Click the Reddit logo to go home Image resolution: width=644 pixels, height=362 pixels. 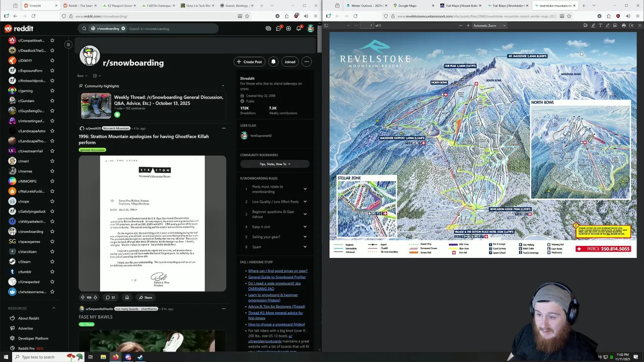tap(19, 29)
